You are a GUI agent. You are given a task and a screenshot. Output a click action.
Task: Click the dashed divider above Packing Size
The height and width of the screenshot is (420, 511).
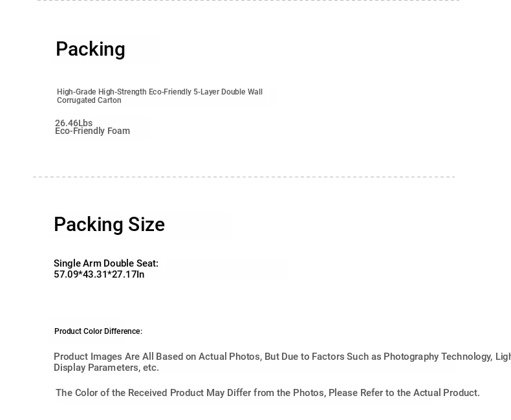click(x=244, y=177)
